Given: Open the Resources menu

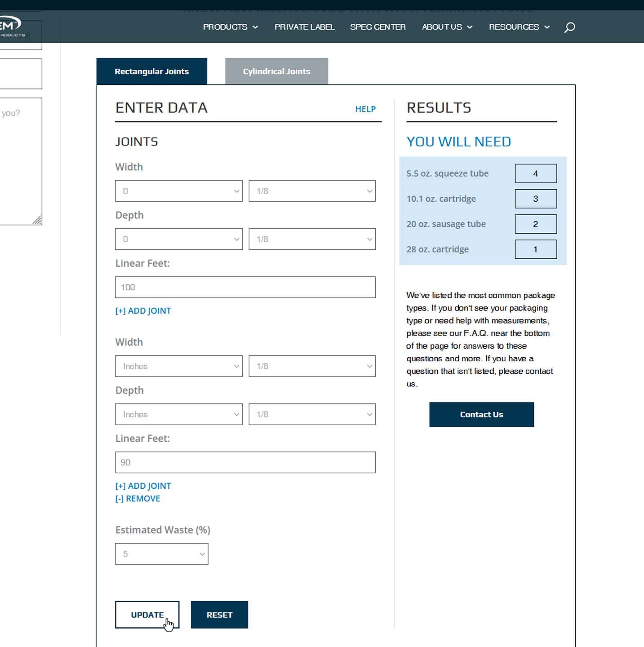Looking at the screenshot, I should tap(519, 27).
